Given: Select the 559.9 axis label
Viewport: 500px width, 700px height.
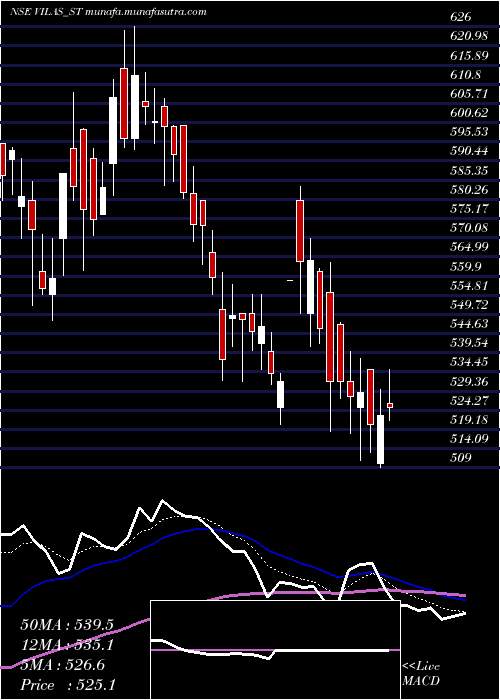Looking at the screenshot, I should click(466, 267).
